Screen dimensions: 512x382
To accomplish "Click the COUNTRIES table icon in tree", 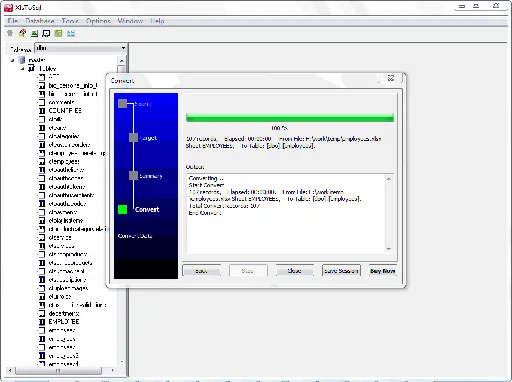I will click(42, 110).
